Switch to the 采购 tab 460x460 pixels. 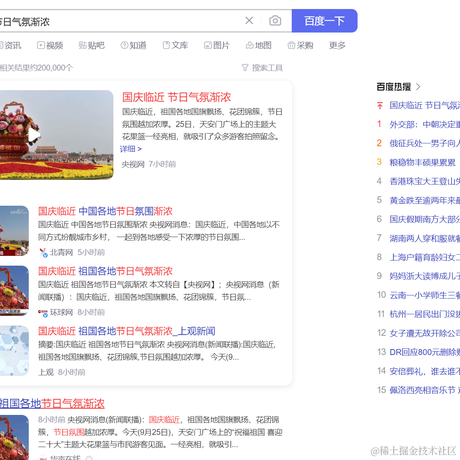pyautogui.click(x=300, y=45)
